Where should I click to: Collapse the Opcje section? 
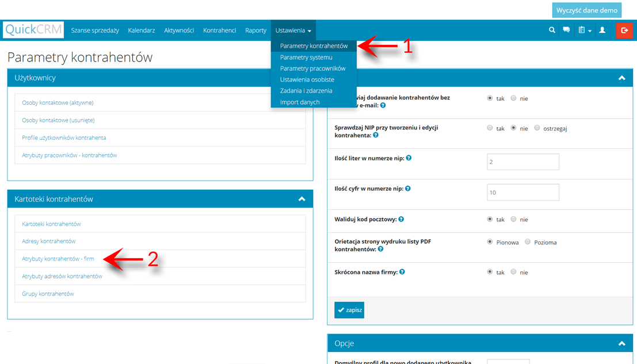621,343
